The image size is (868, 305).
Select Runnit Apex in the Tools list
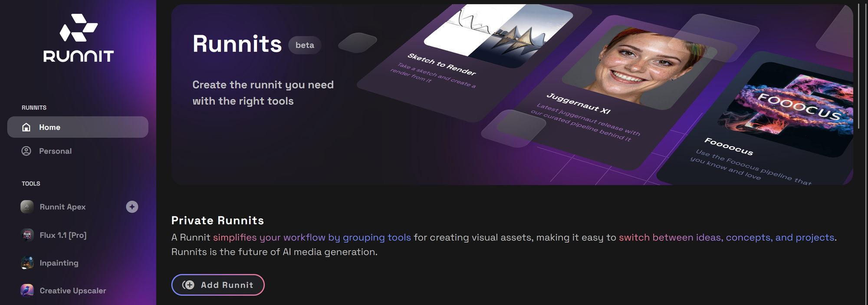62,207
